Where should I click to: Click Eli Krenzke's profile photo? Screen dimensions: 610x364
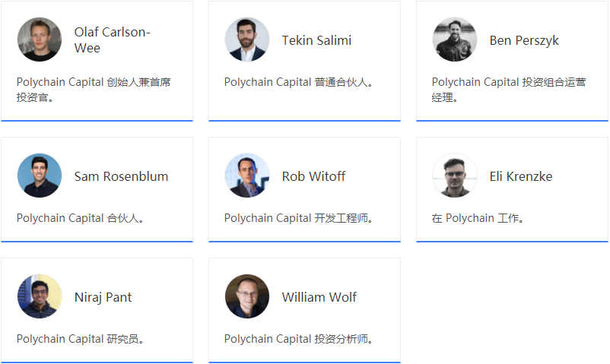(x=455, y=176)
